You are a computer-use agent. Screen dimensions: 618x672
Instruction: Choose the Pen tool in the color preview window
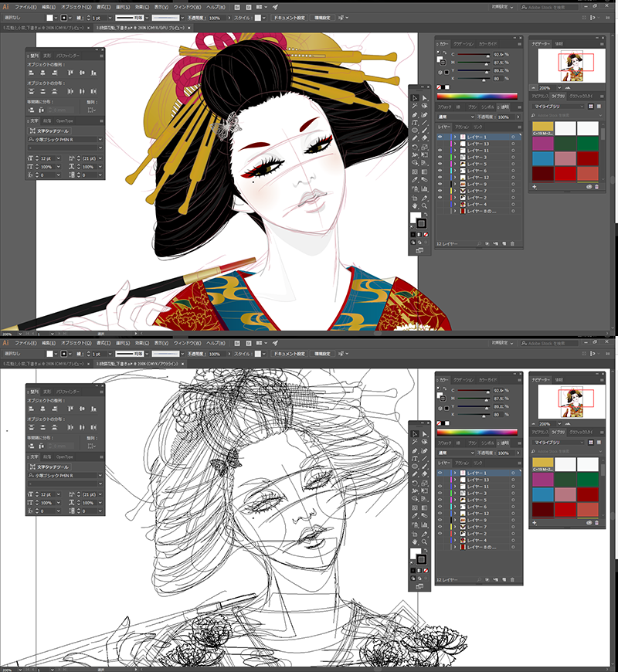(414, 114)
